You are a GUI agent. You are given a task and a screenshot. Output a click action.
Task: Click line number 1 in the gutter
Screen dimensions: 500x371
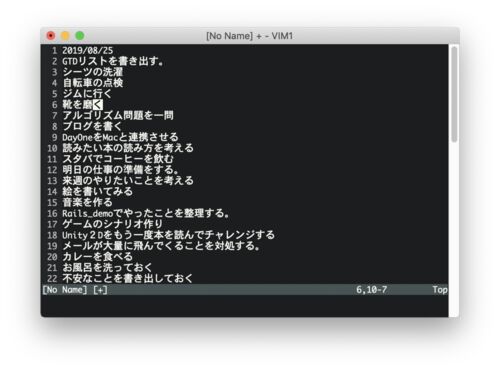coord(55,51)
